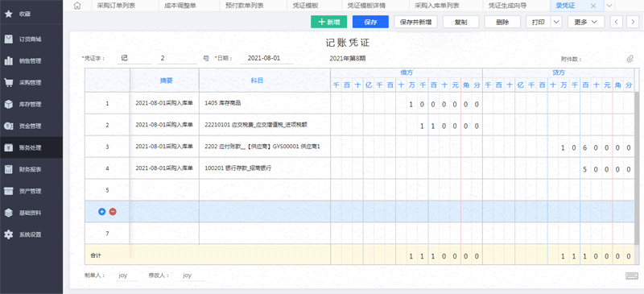
Task: Click the 2021年第8期 period text
Action: coord(348,59)
